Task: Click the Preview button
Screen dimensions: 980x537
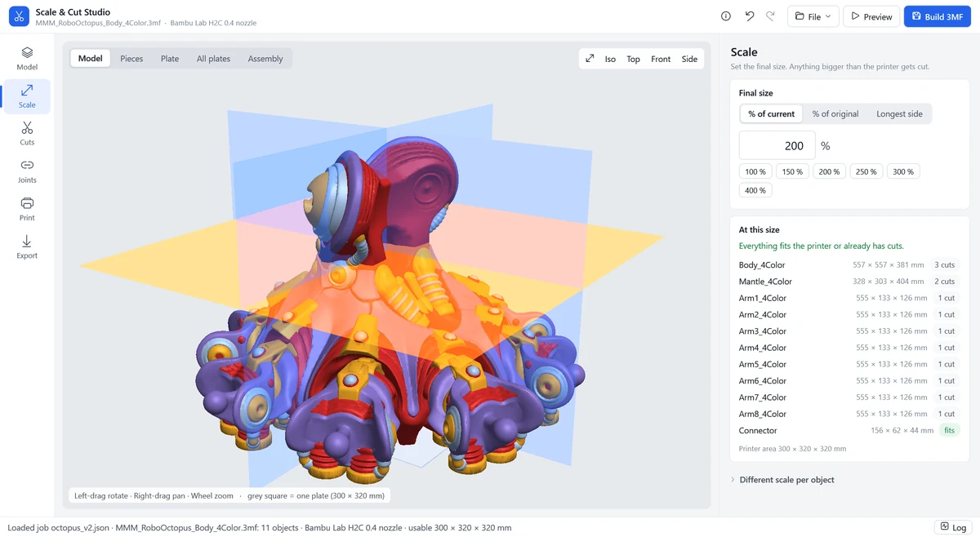Action: pyautogui.click(x=871, y=16)
